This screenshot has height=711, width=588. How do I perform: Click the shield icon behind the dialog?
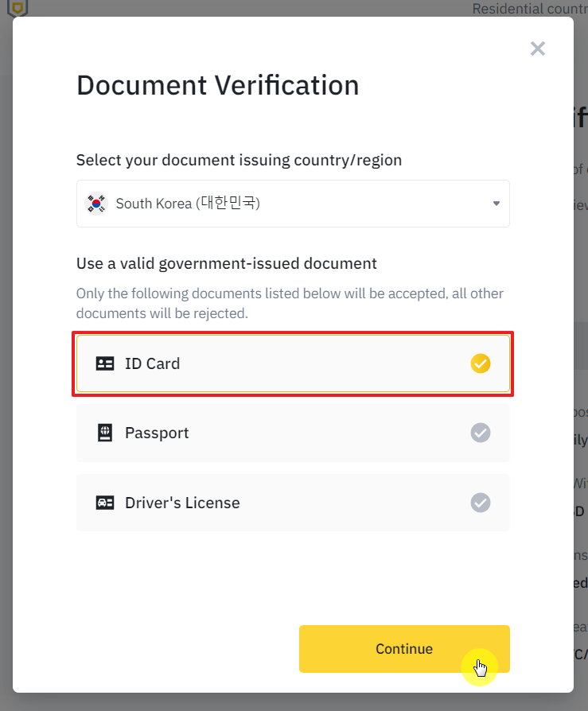[x=16, y=8]
